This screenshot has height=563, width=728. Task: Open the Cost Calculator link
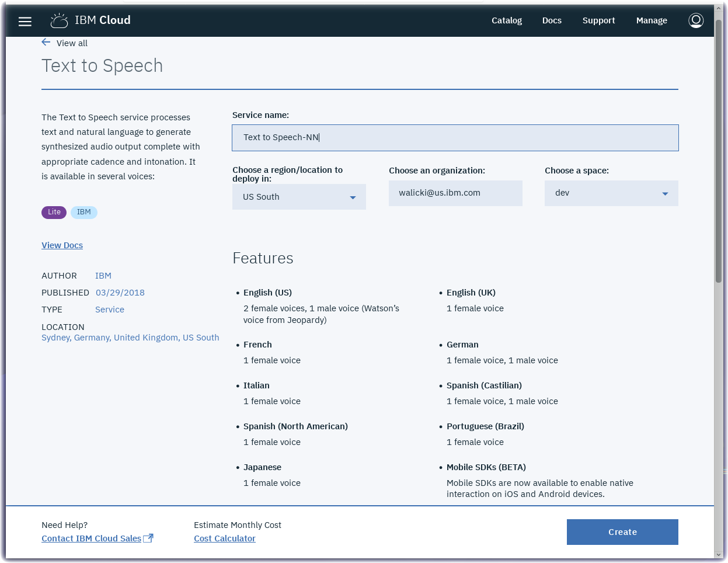tap(225, 538)
